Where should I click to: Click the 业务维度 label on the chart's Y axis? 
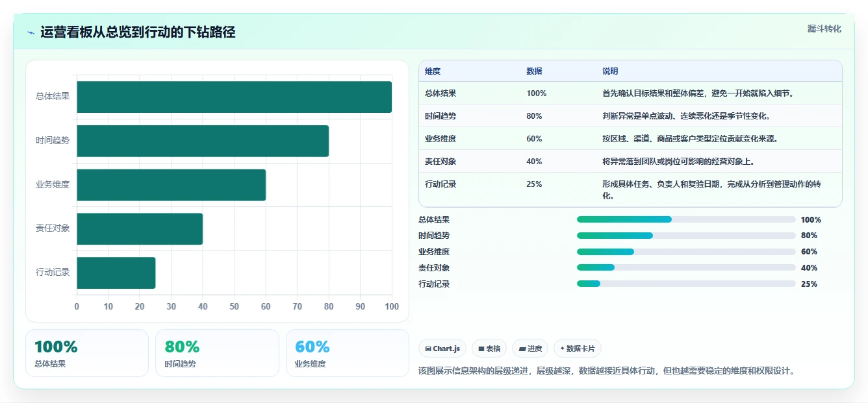pyautogui.click(x=53, y=185)
